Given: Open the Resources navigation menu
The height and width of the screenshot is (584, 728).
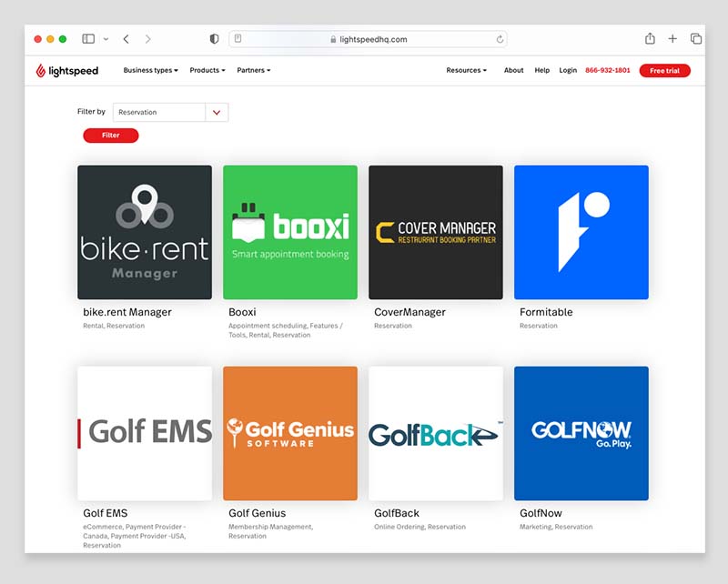Looking at the screenshot, I should click(466, 70).
